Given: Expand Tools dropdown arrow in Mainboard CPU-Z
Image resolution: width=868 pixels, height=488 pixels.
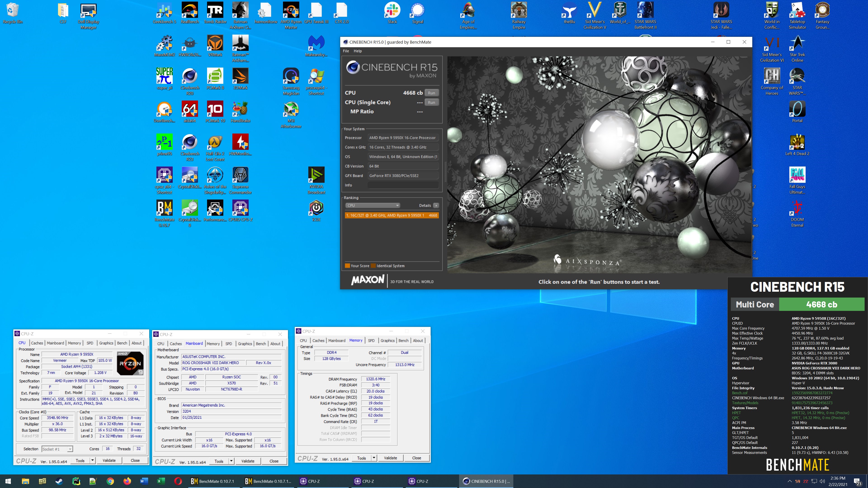Looking at the screenshot, I should pyautogui.click(x=231, y=461).
